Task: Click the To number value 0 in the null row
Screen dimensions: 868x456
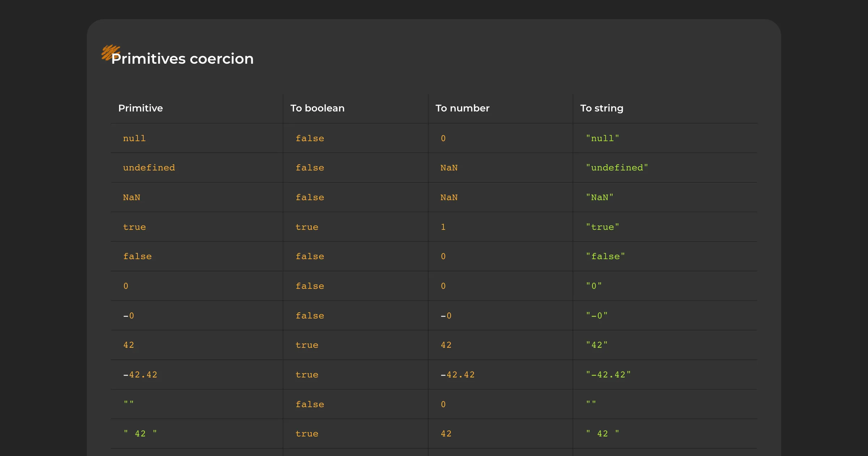Action: click(x=443, y=138)
